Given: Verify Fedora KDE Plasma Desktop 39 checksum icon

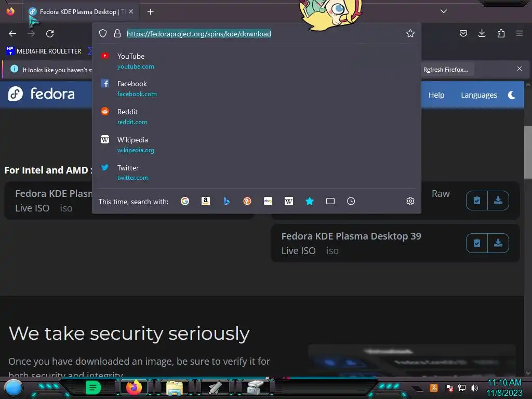Looking at the screenshot, I should point(477,243).
